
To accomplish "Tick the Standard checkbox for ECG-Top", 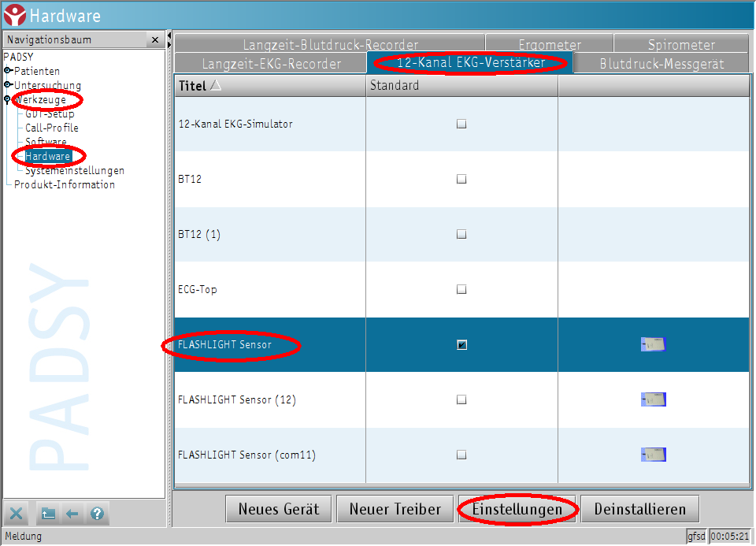I will coord(461,289).
